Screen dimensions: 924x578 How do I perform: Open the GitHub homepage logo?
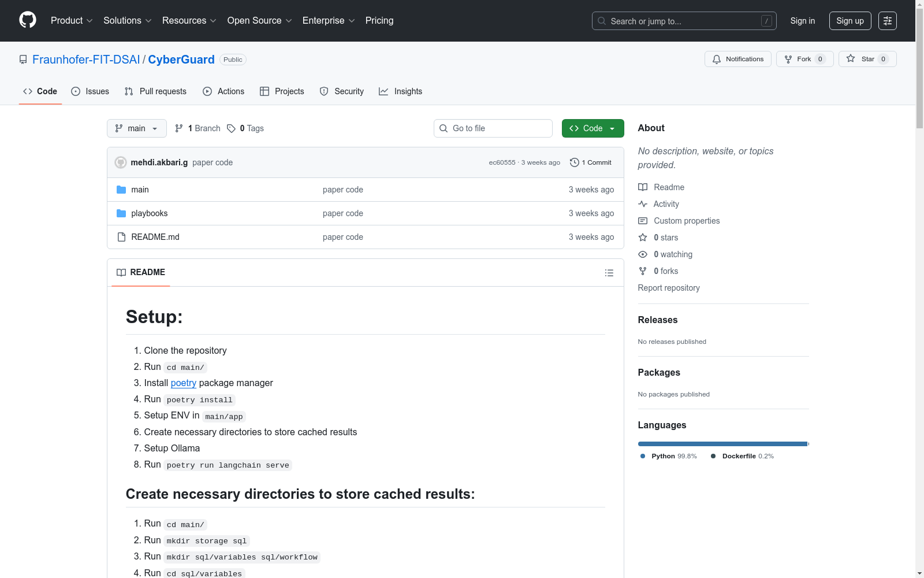[x=28, y=20]
